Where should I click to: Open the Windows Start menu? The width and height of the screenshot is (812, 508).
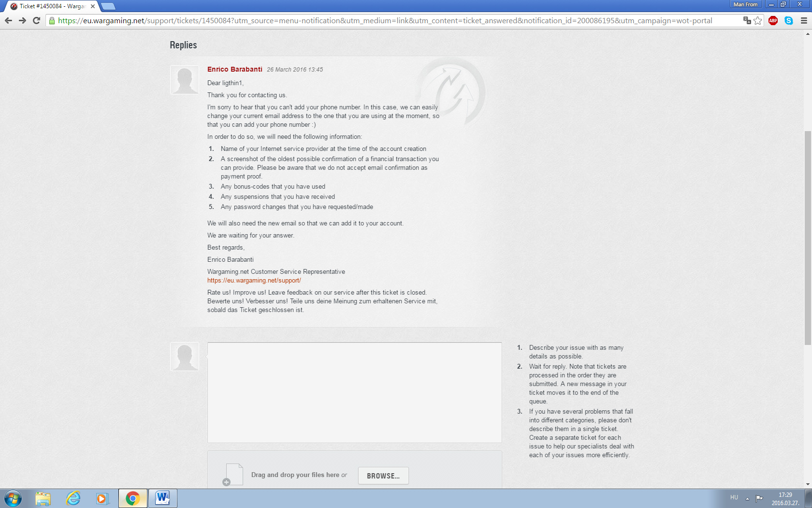tap(13, 498)
